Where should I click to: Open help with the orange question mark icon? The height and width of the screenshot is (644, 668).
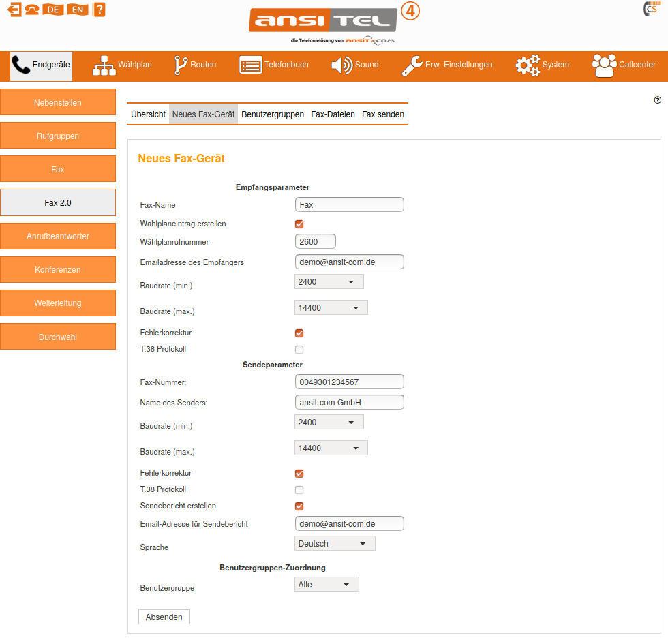pyautogui.click(x=99, y=10)
